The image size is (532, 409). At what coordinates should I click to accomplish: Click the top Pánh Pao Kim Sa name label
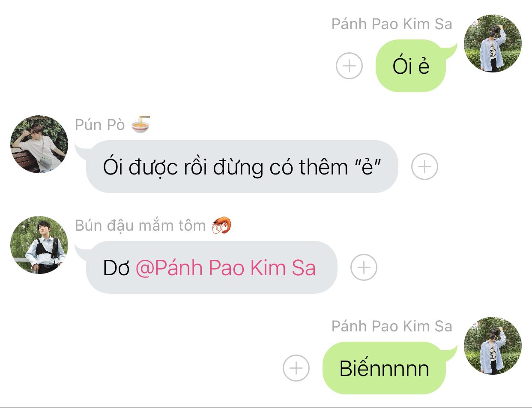(x=392, y=24)
